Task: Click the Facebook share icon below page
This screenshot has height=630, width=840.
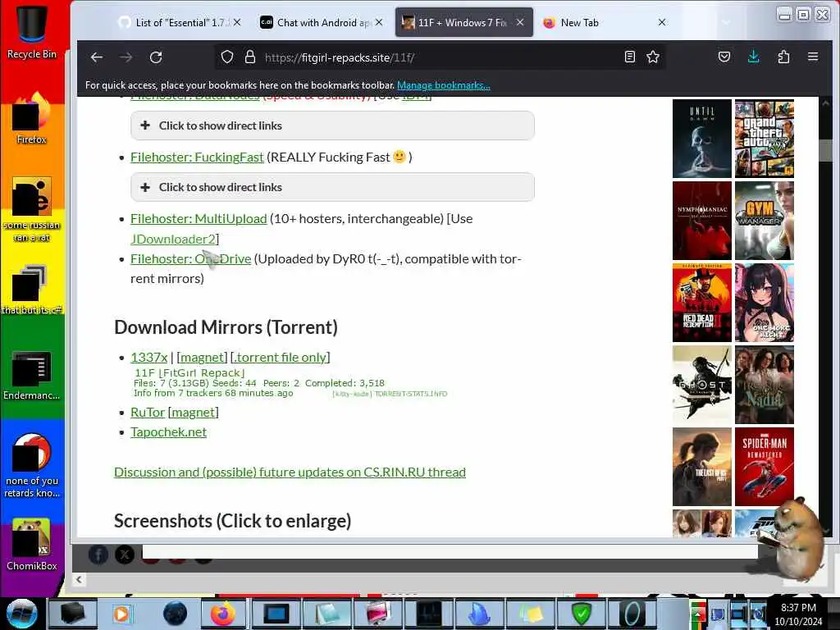Action: [x=98, y=555]
